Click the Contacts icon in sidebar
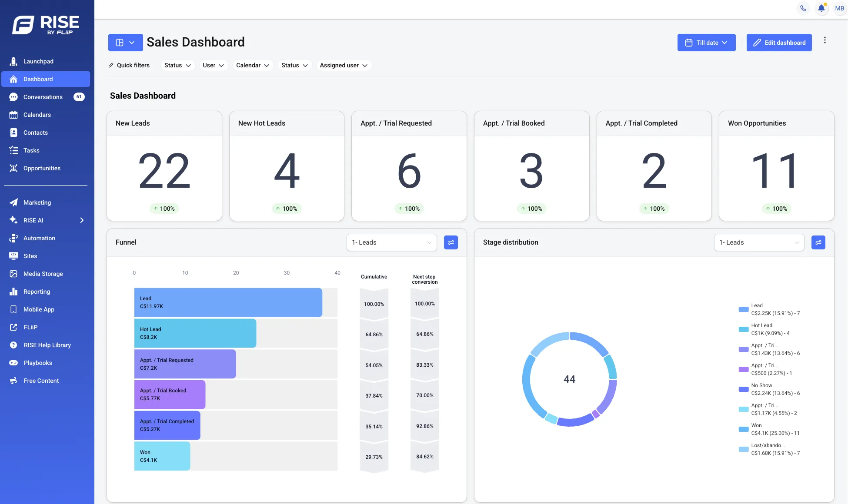 [13, 133]
